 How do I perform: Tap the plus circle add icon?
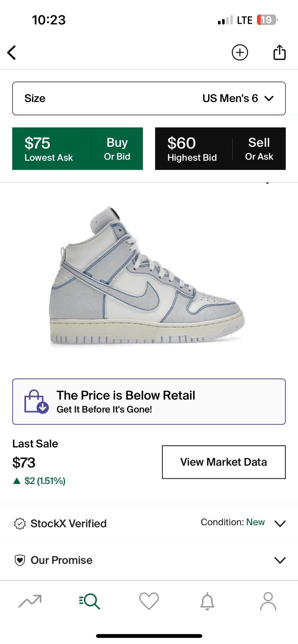click(240, 52)
